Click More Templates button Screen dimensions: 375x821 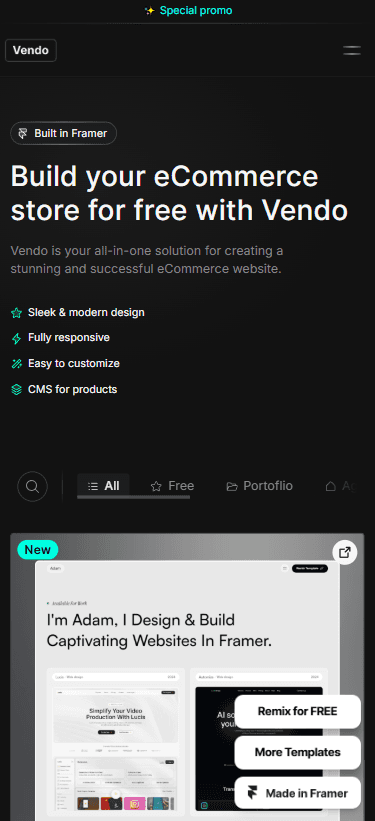297,752
